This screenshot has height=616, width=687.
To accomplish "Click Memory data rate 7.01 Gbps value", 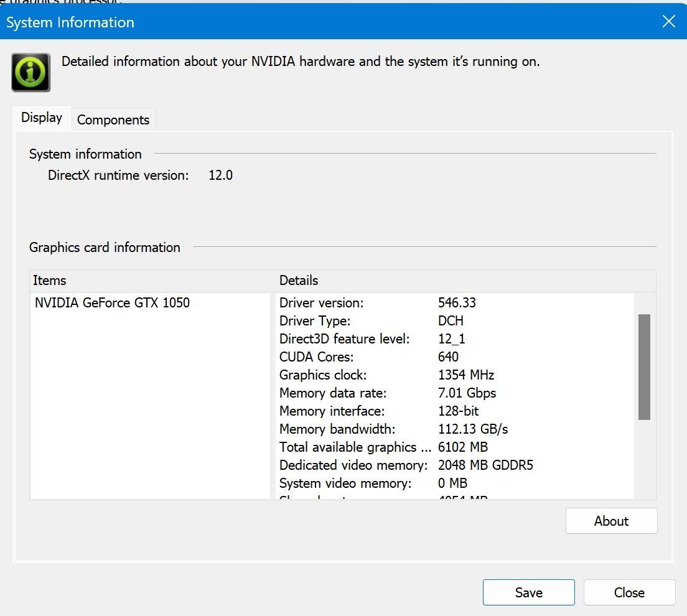I will tap(467, 393).
